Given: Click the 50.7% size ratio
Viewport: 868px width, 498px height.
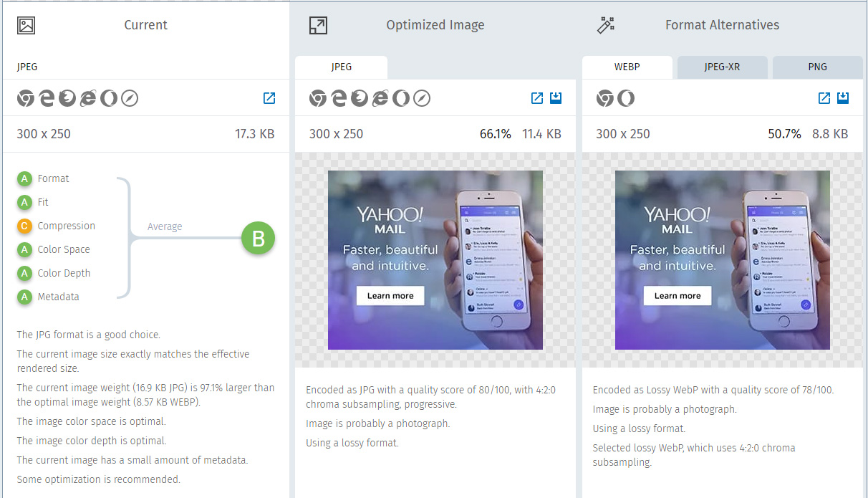Looking at the screenshot, I should (x=785, y=134).
